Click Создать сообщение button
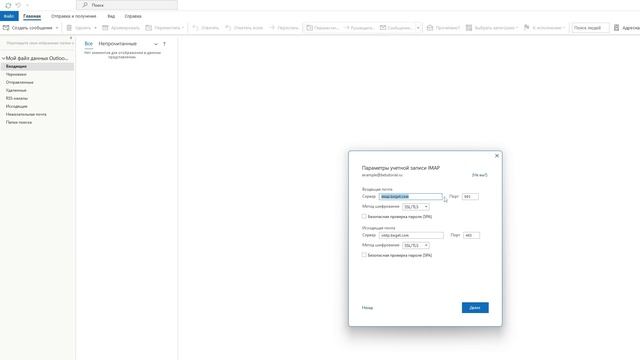 pyautogui.click(x=28, y=28)
